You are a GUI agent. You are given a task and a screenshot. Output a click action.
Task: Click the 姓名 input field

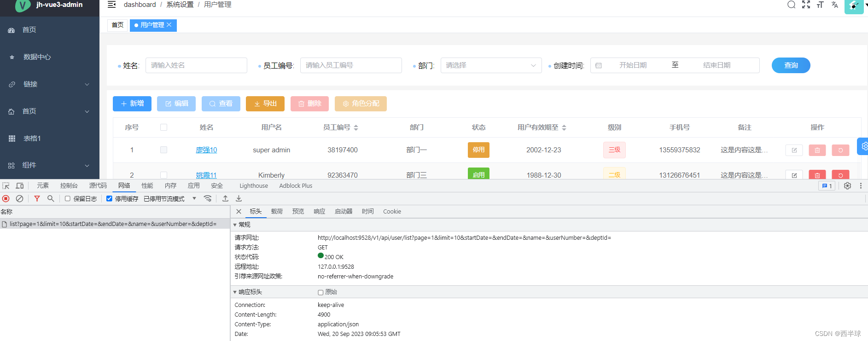tap(196, 65)
